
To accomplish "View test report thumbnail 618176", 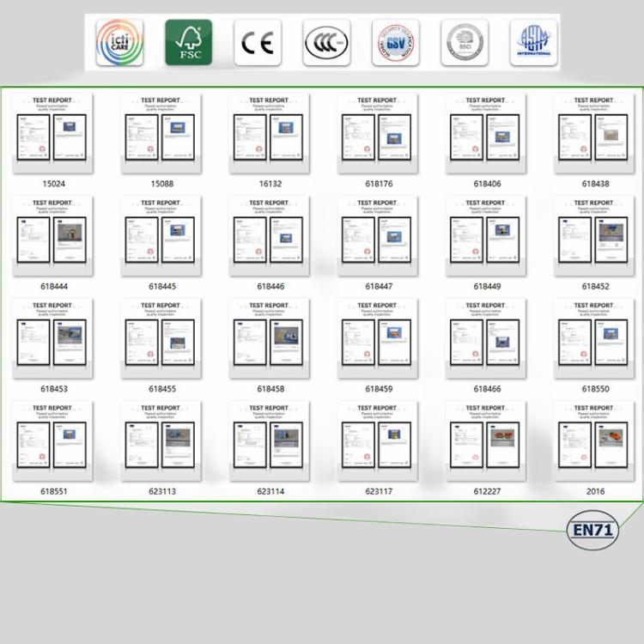I will pos(378,133).
